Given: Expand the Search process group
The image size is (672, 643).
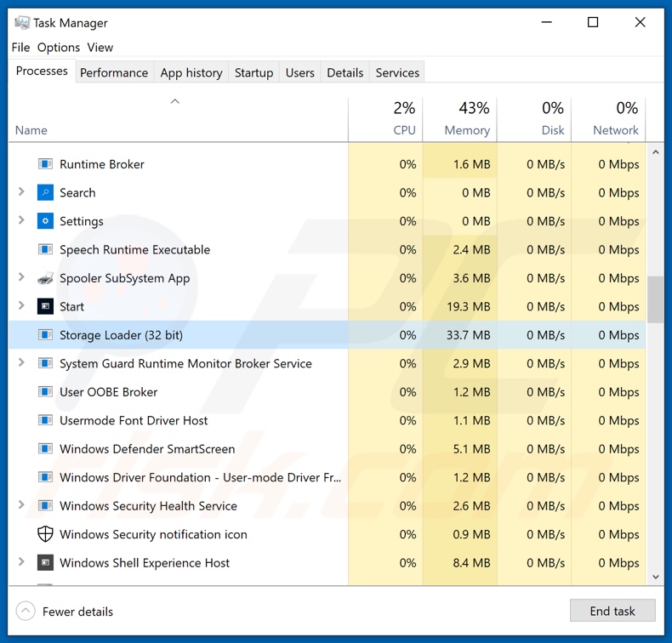Looking at the screenshot, I should (x=21, y=192).
